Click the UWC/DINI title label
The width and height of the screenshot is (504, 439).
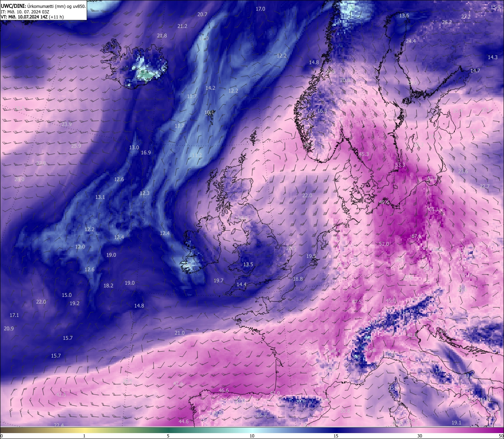coord(13,6)
